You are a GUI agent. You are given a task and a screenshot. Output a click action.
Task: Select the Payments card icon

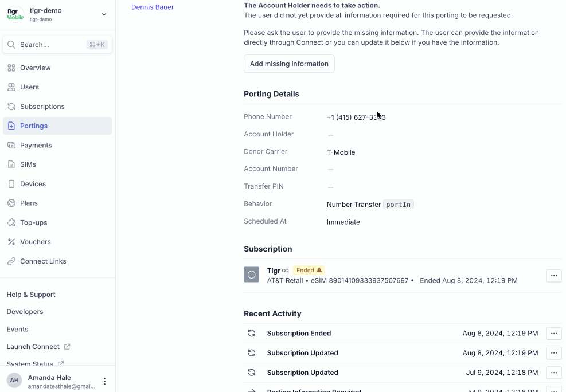tap(10, 145)
